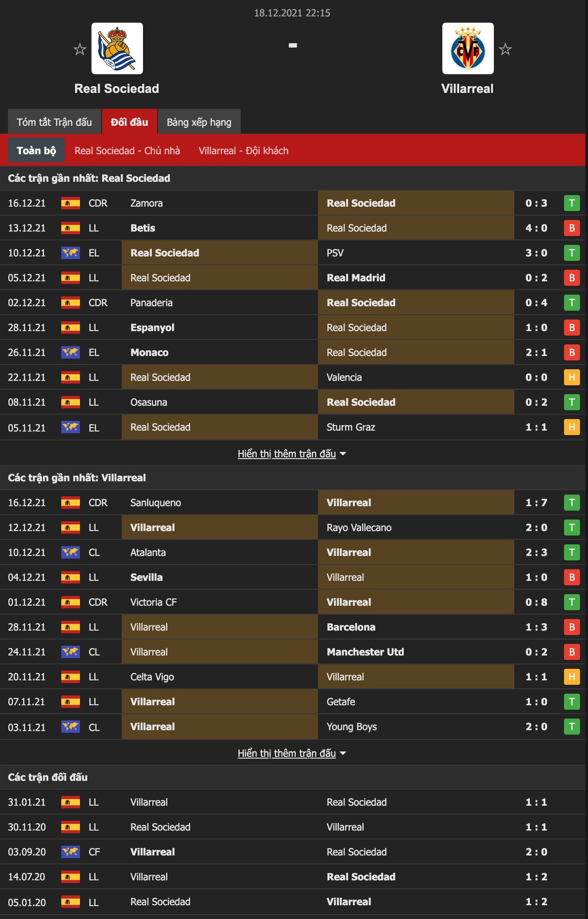
Task: Click the win badge for Osasuna match
Action: tap(572, 402)
